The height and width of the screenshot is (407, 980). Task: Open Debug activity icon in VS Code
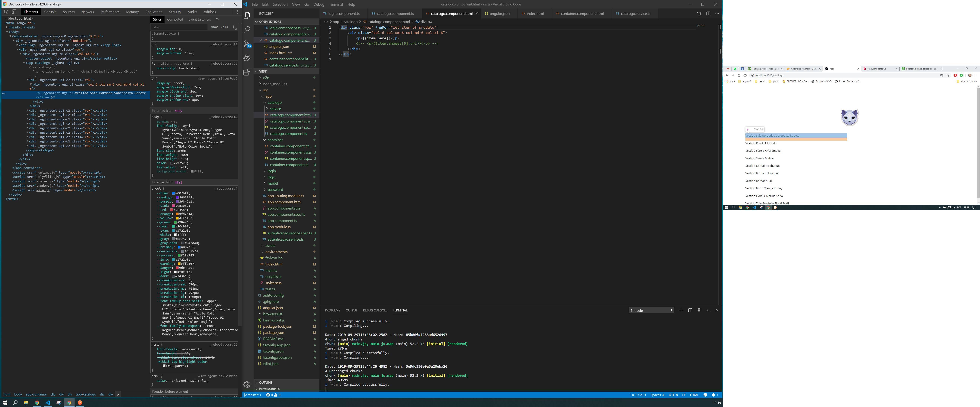(247, 58)
